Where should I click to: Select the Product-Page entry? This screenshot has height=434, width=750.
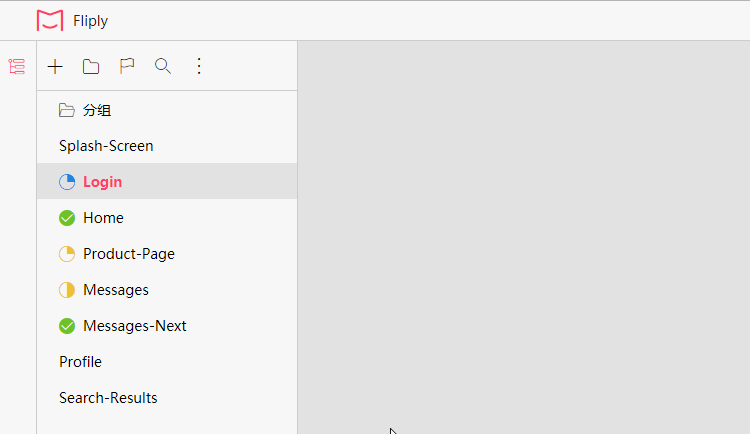tap(167, 254)
